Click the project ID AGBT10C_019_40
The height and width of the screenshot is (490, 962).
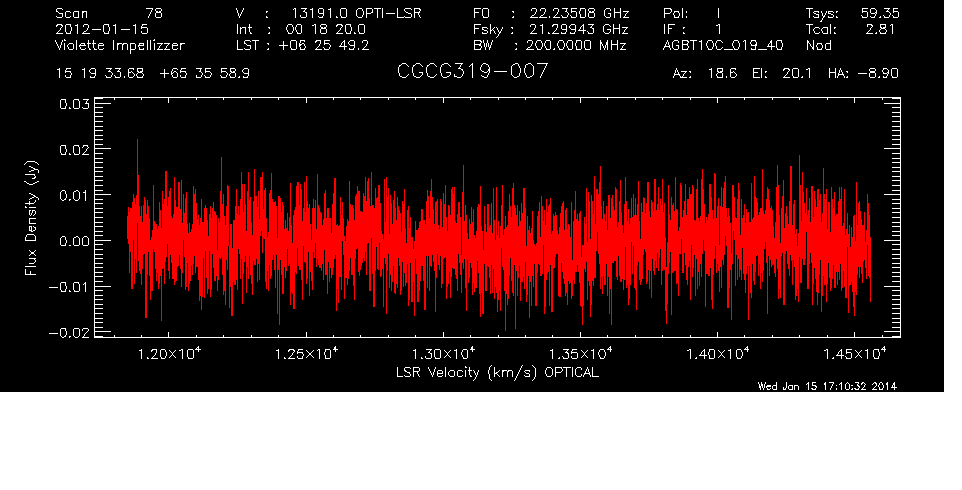click(723, 45)
